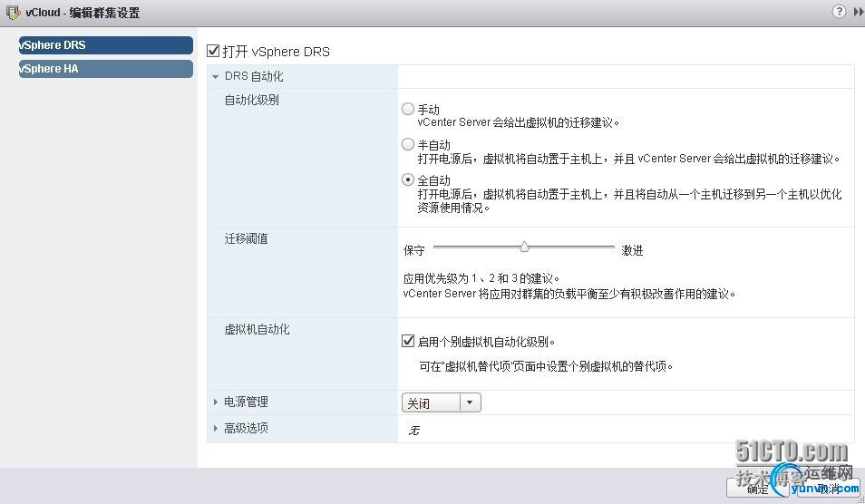865x504 pixels.
Task: Click the 自动化级别 label
Action: tap(251, 101)
